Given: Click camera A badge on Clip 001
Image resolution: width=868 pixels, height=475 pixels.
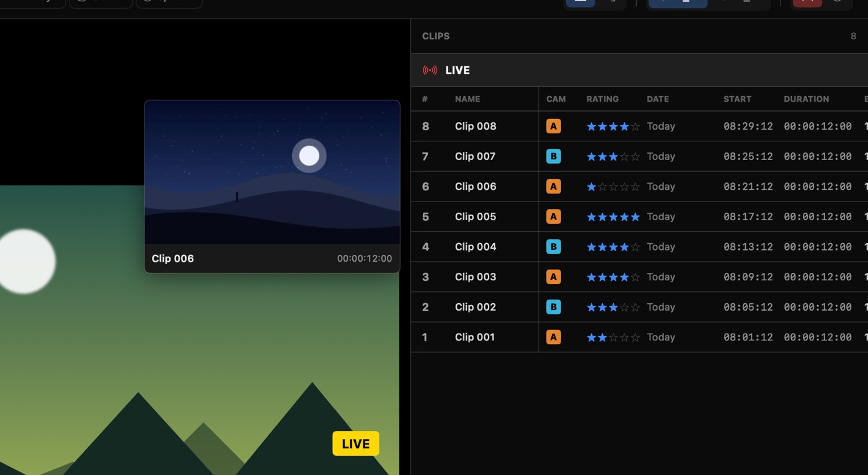Looking at the screenshot, I should (x=554, y=337).
